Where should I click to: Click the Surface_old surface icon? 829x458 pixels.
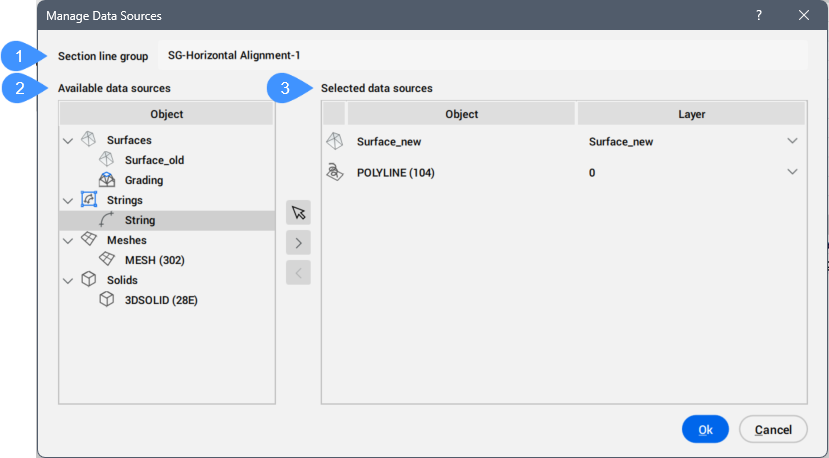[x=107, y=160]
